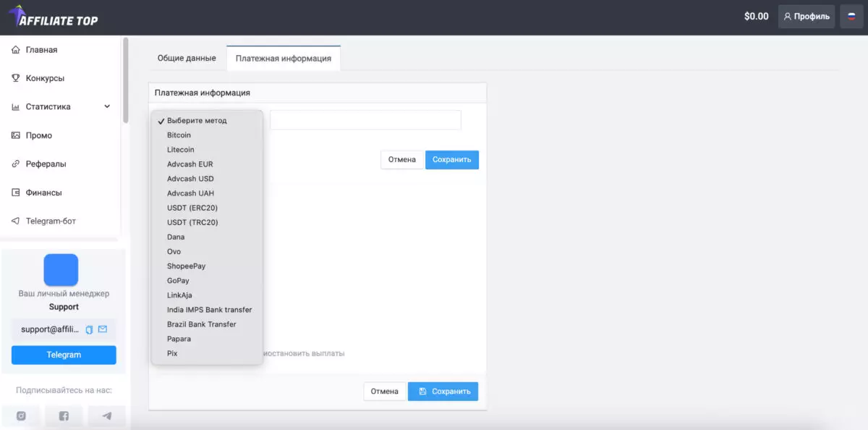The height and width of the screenshot is (430, 868).
Task: Pick Ovo from the dropdown list
Action: tap(206, 251)
